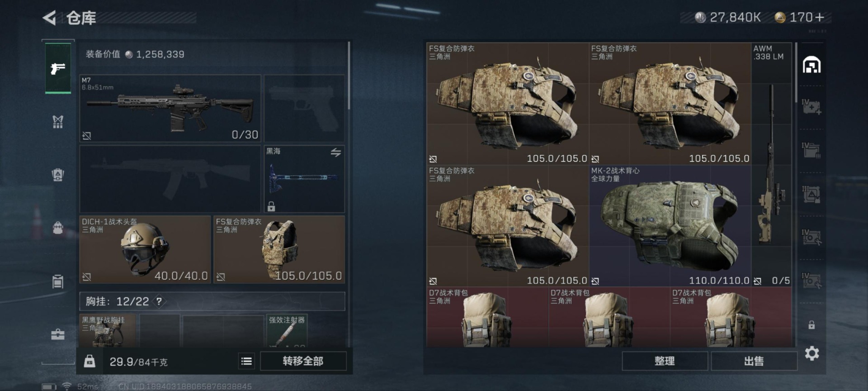Click the 转移全部 button
This screenshot has width=868, height=391.
pos(303,361)
